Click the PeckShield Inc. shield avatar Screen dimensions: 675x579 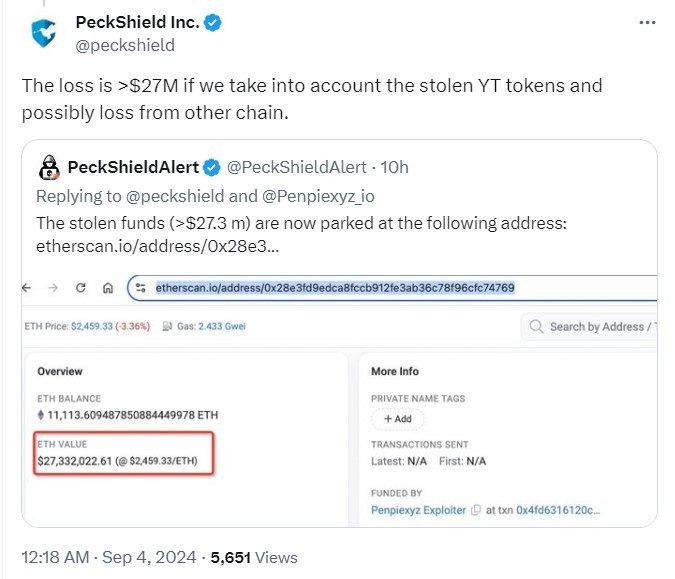42,33
